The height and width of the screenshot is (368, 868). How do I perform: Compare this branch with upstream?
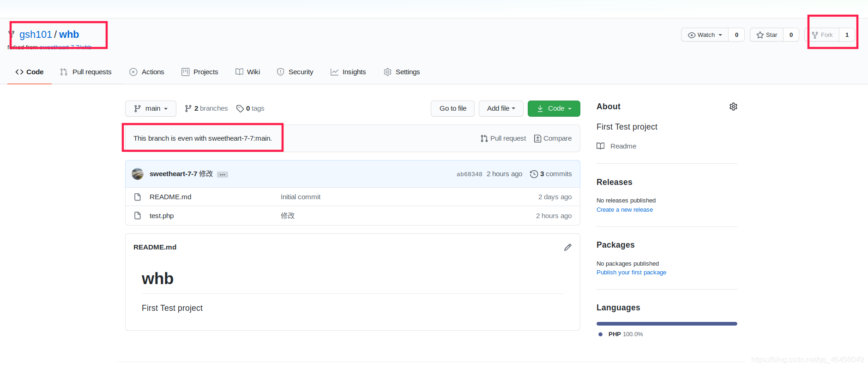pos(553,138)
